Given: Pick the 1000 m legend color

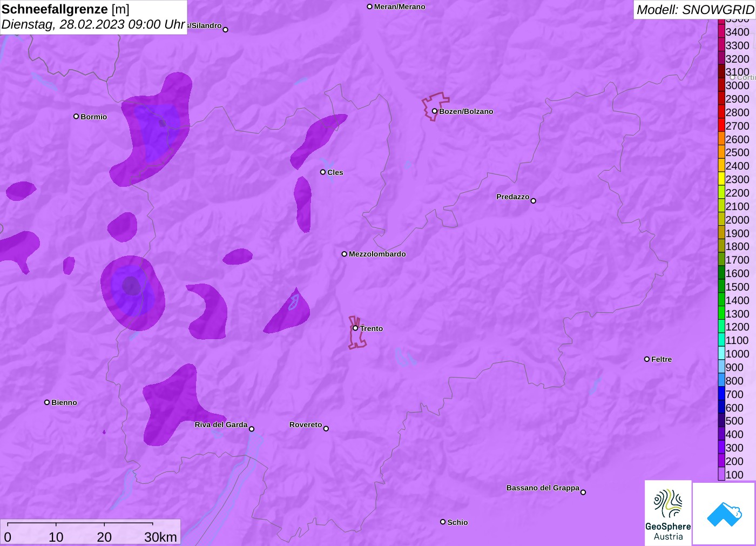Looking at the screenshot, I should 721,353.
